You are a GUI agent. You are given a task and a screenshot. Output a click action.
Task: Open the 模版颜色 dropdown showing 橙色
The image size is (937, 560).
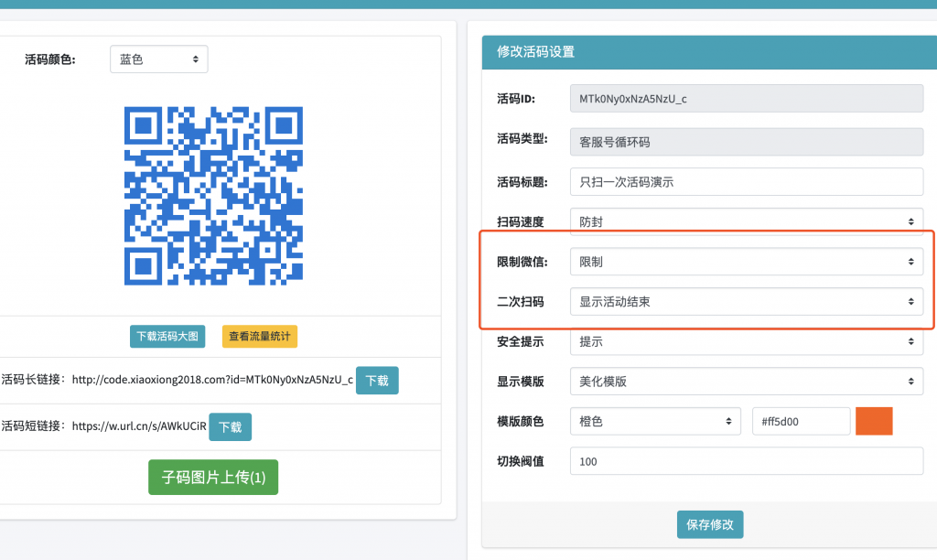coord(655,421)
